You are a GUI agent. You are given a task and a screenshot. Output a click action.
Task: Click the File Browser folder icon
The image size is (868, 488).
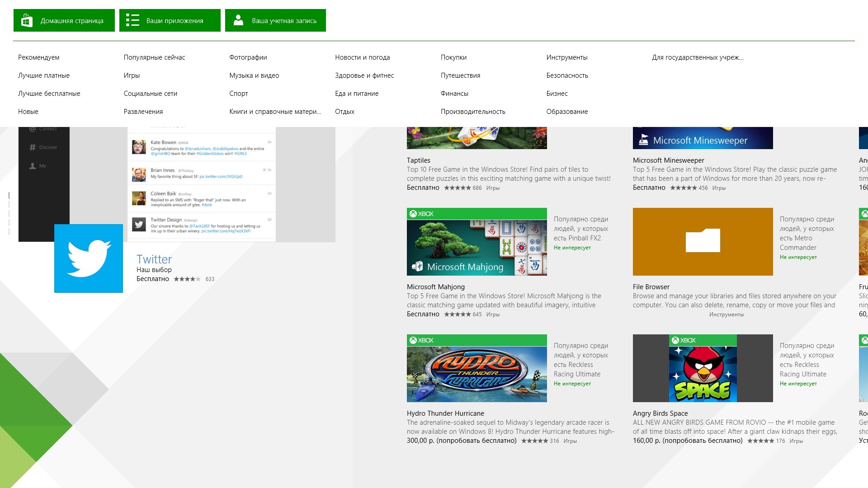703,240
